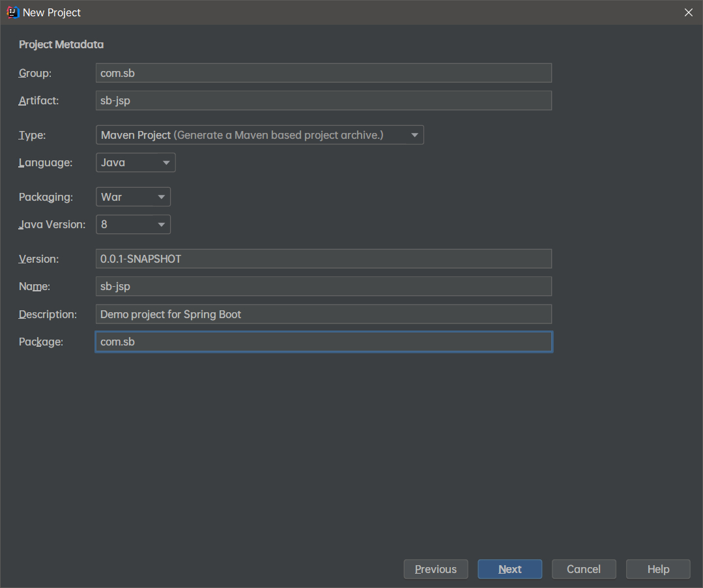Close the New Project dialog

coord(688,12)
